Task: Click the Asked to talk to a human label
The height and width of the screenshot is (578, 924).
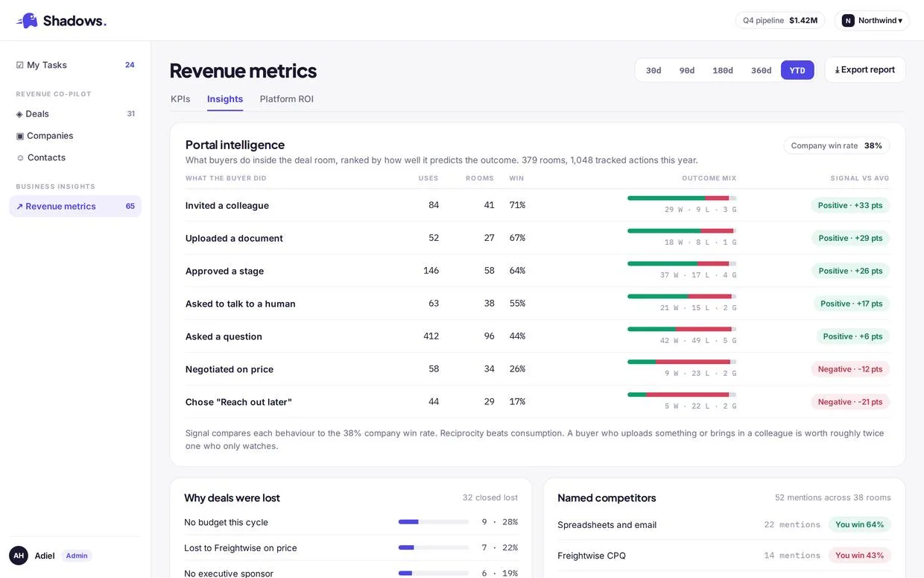Action: [x=241, y=304]
